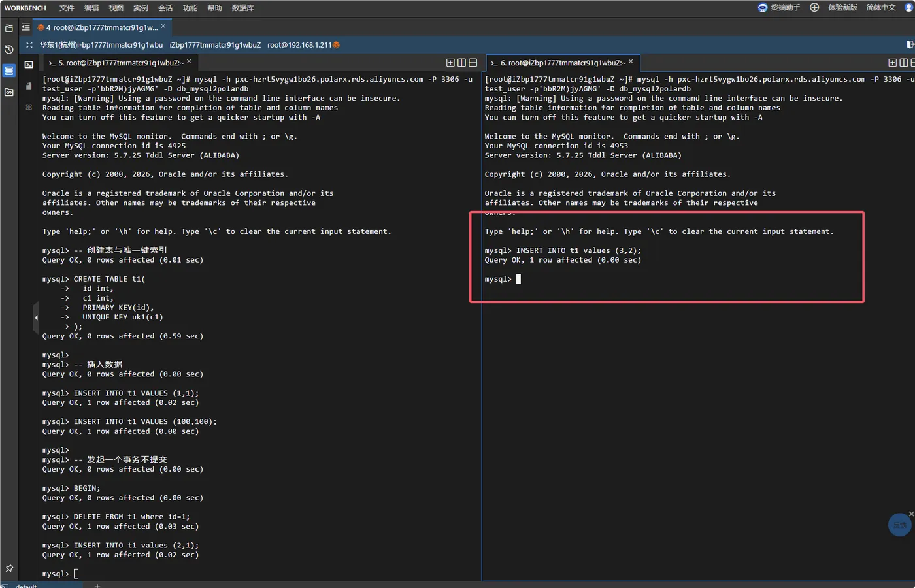Image resolution: width=915 pixels, height=588 pixels.
Task: Open the code folder sidebar icon
Action: coord(9,92)
